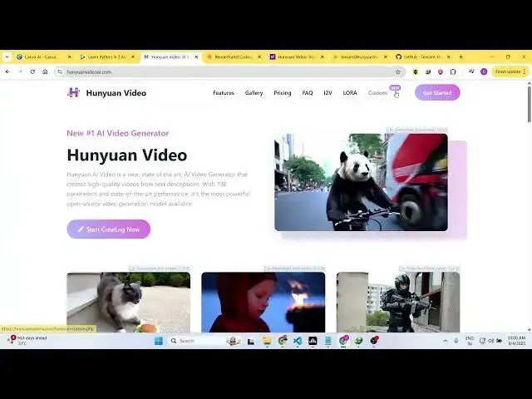Viewport: 532px width, 399px height.
Task: Click the Hunyuan Video logo icon
Action: click(73, 92)
